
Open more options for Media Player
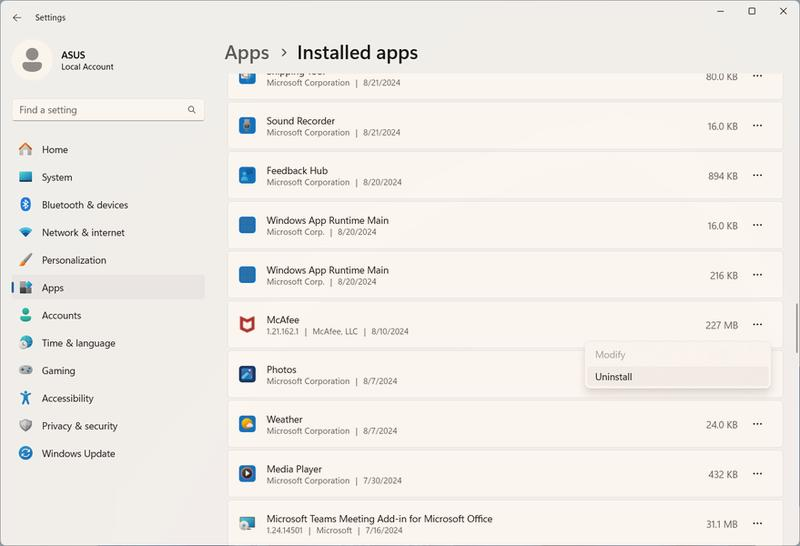(x=757, y=474)
